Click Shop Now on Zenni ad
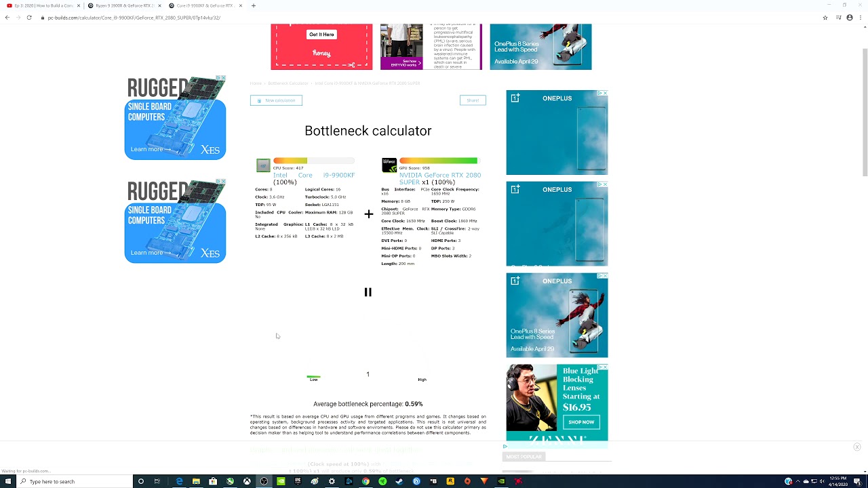Image resolution: width=868 pixels, height=488 pixels. [x=581, y=422]
